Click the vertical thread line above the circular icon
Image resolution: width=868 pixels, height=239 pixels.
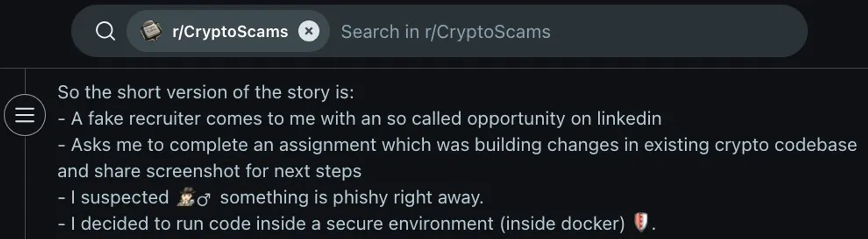(25, 81)
